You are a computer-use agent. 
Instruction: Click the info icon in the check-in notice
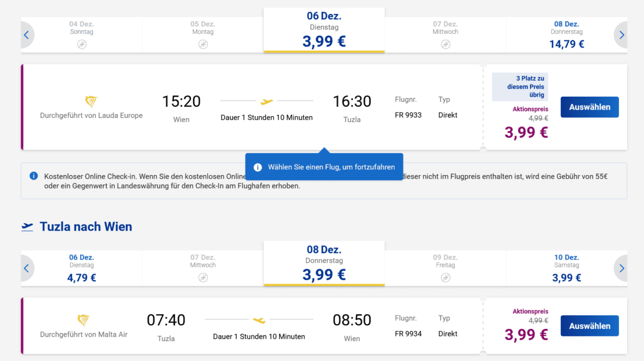click(x=33, y=176)
